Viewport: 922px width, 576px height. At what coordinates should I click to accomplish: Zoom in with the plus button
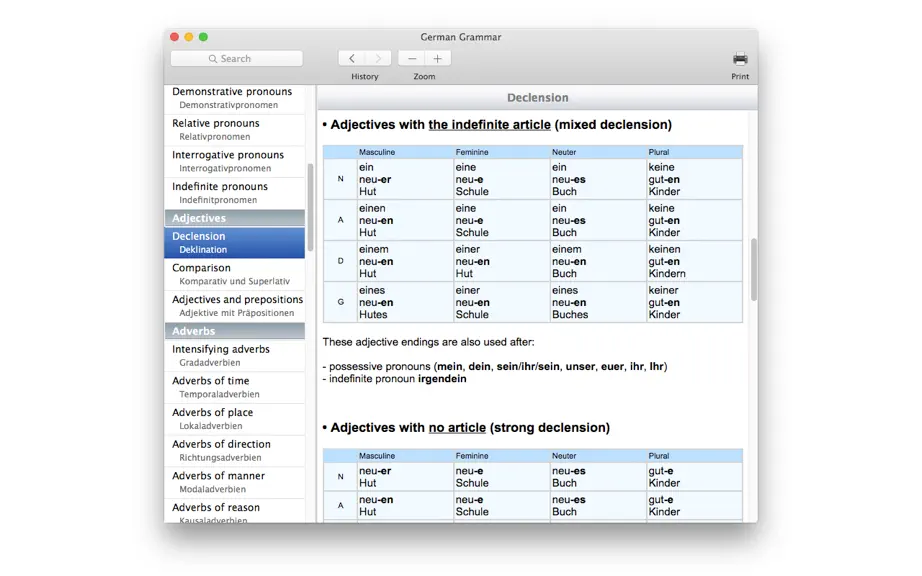click(x=437, y=58)
